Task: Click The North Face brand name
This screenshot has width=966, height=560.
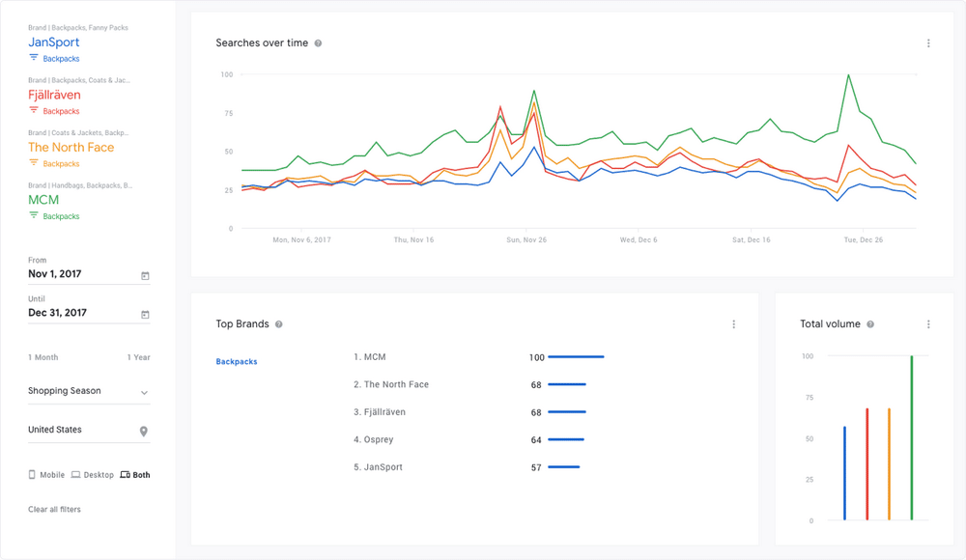Action: 71,147
